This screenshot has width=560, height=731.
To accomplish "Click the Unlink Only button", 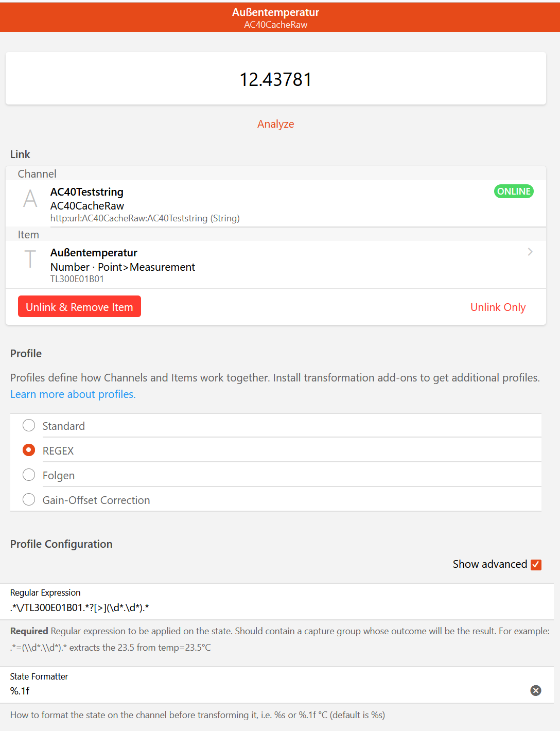I will coord(498,307).
